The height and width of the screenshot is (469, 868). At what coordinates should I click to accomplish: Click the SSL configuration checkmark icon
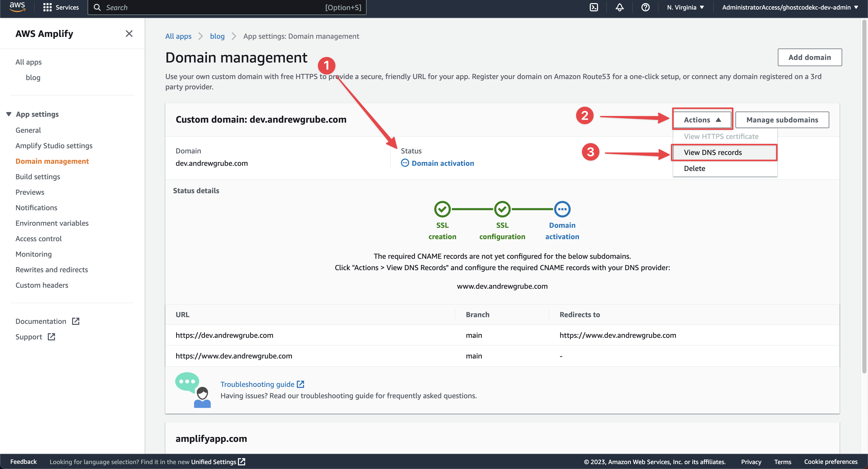pyautogui.click(x=502, y=209)
